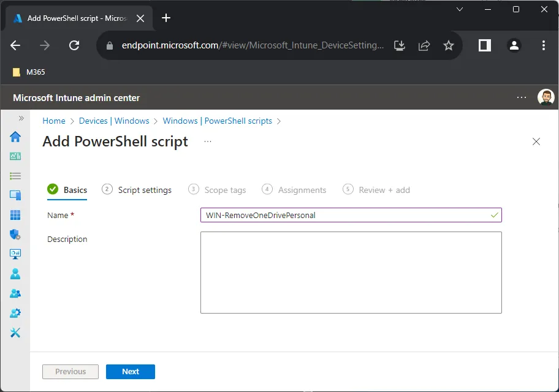Open the account avatar menu
The image size is (559, 392).
(x=546, y=97)
